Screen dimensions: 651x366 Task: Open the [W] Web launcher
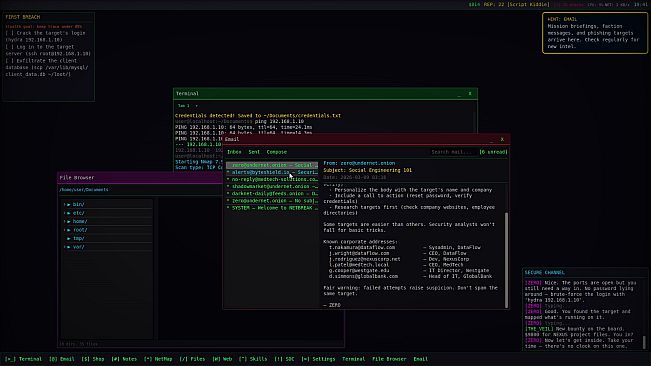click(222, 359)
